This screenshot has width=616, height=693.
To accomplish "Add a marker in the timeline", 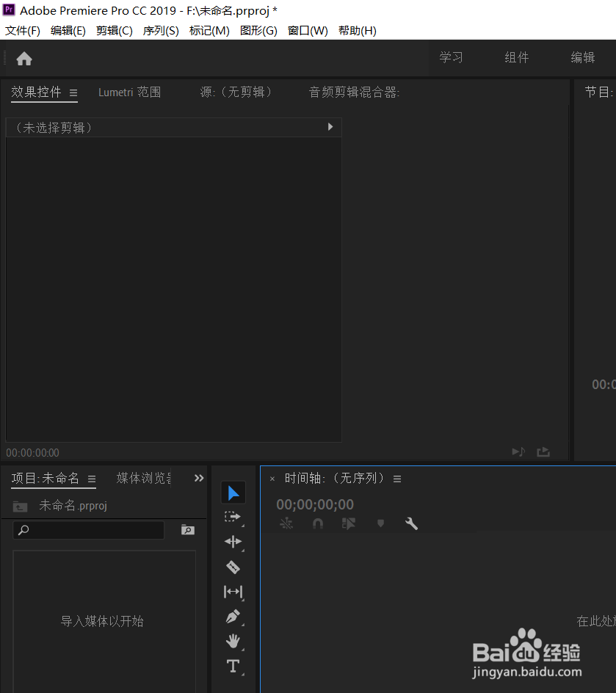I will coord(380,523).
